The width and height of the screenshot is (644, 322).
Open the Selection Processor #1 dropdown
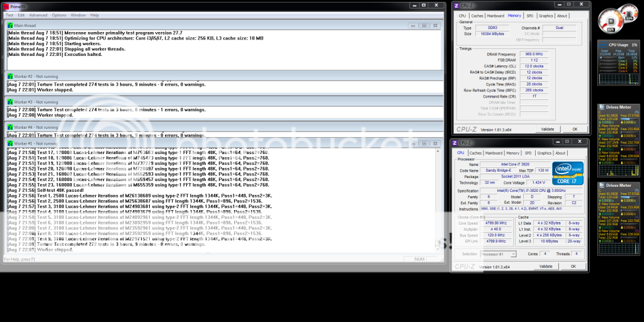pos(514,254)
